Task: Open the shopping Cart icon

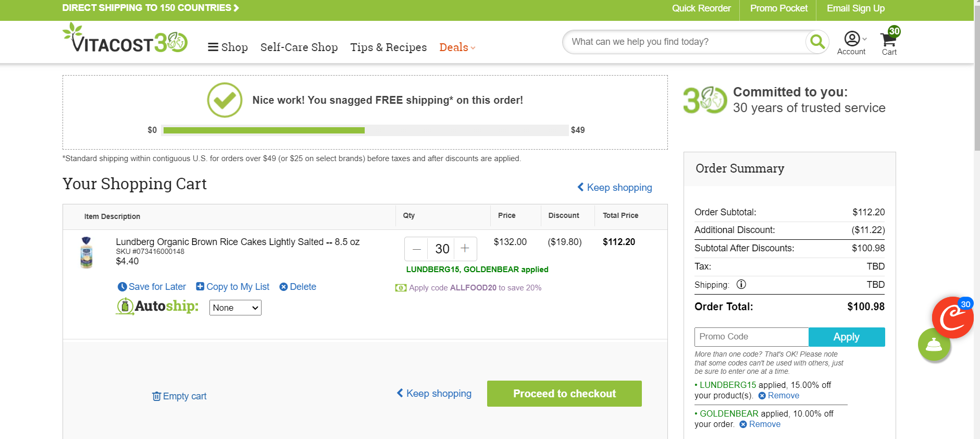Action: [890, 42]
